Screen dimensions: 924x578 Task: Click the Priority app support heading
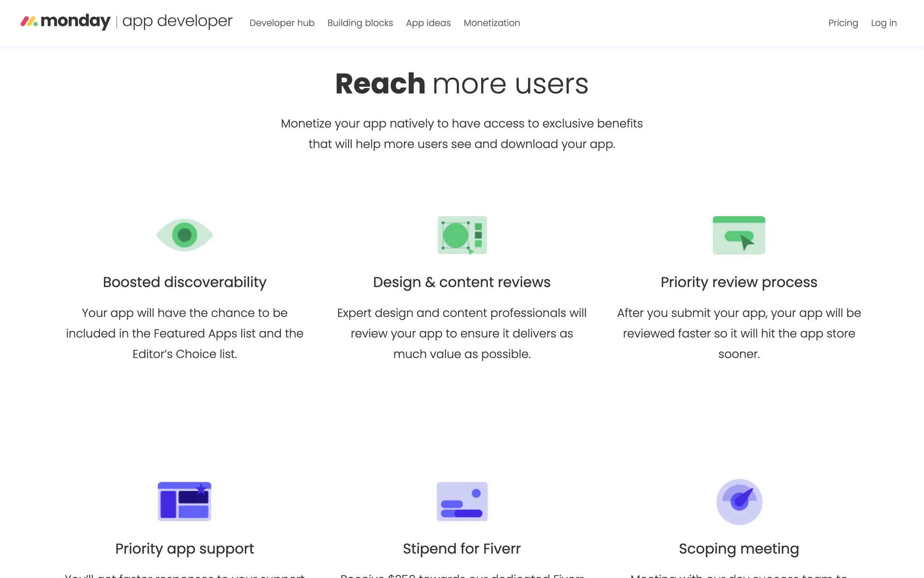point(184,549)
